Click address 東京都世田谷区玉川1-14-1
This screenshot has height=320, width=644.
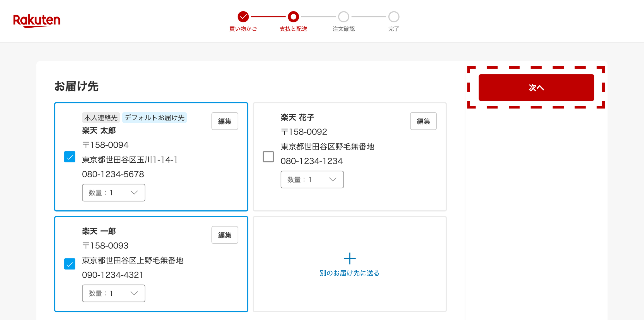[130, 160]
